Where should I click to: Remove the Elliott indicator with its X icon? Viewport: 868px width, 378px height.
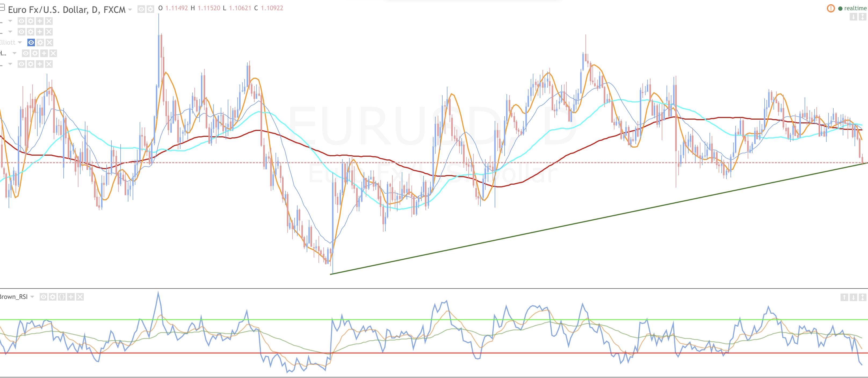point(49,42)
